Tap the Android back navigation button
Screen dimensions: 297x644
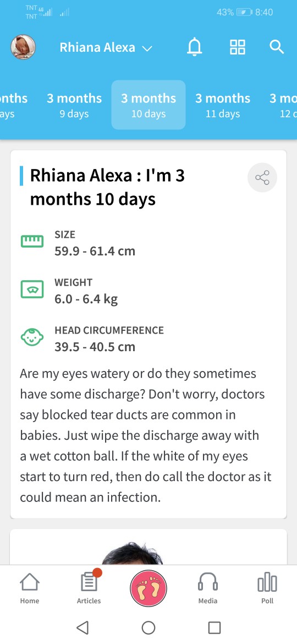[82, 627]
